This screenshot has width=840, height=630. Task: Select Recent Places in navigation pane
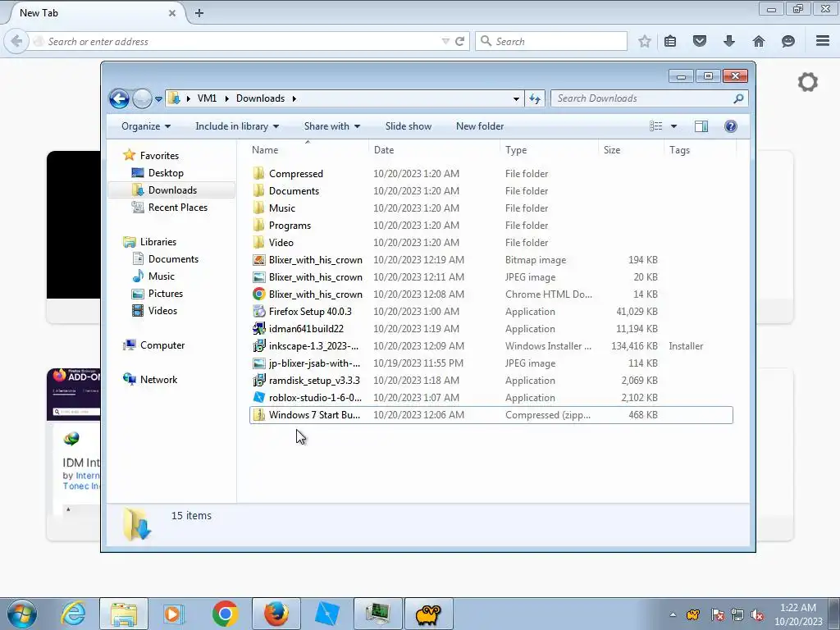click(x=177, y=208)
